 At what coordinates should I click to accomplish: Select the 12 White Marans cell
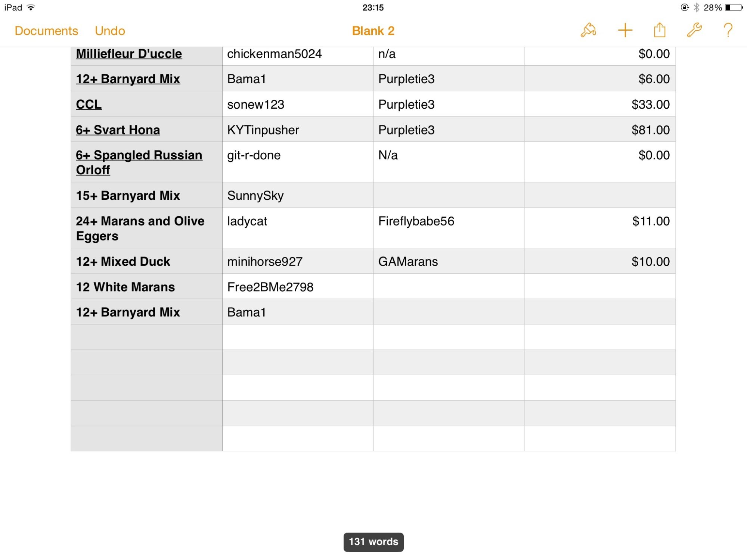(146, 287)
